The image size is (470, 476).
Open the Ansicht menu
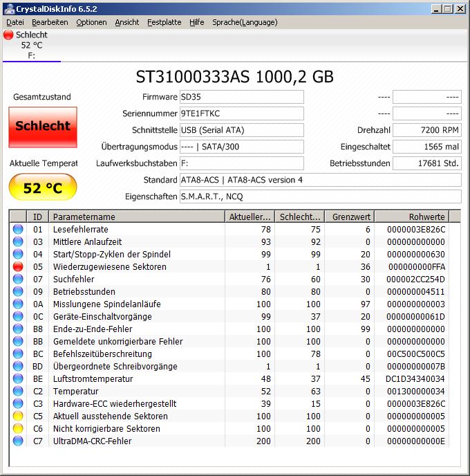(x=127, y=22)
